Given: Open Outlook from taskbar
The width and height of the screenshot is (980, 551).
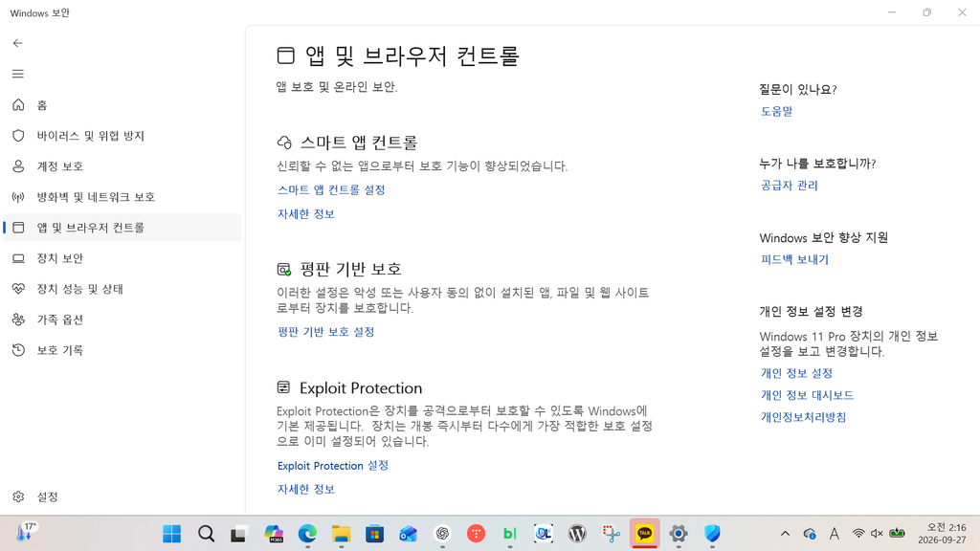Looking at the screenshot, I should (x=409, y=534).
